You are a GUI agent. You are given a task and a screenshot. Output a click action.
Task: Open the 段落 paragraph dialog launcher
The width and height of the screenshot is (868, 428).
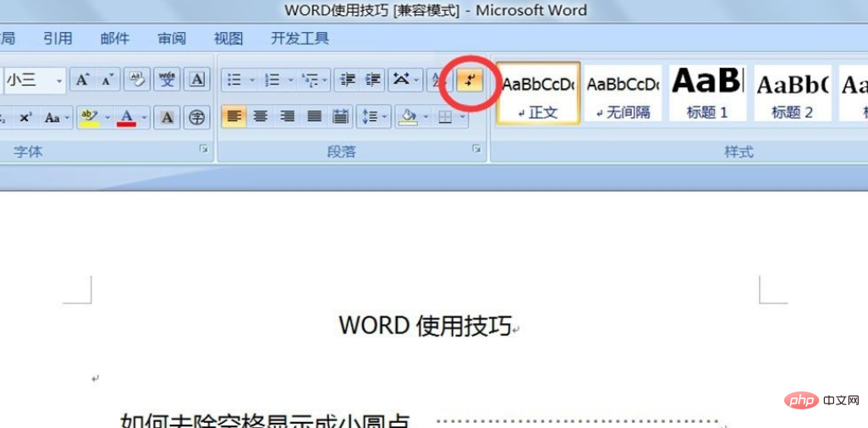coord(476,148)
